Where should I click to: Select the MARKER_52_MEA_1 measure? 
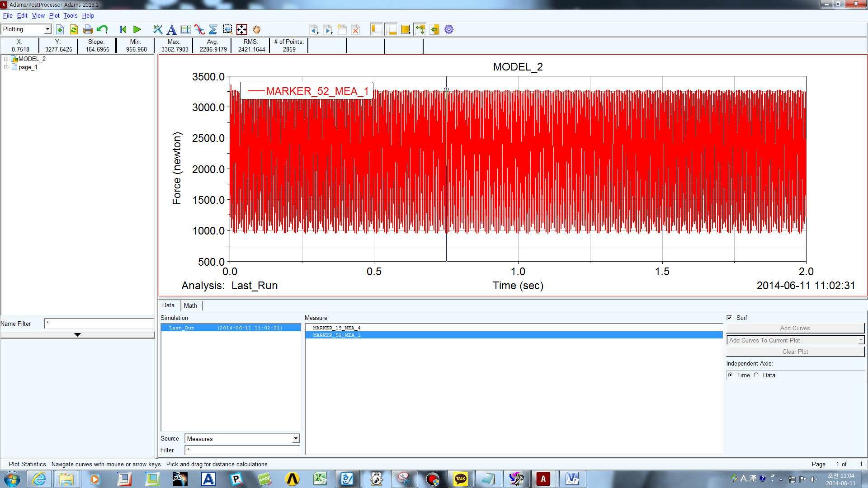coord(514,335)
